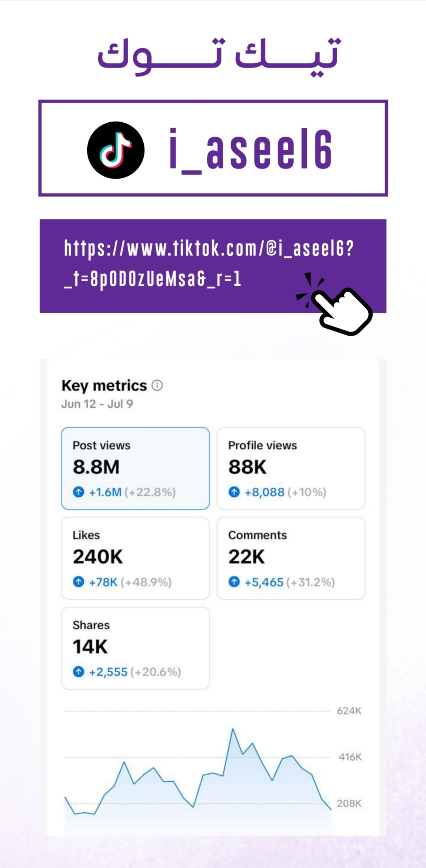
Task: Click the up-arrow icon in Shares card
Action: coord(79,672)
